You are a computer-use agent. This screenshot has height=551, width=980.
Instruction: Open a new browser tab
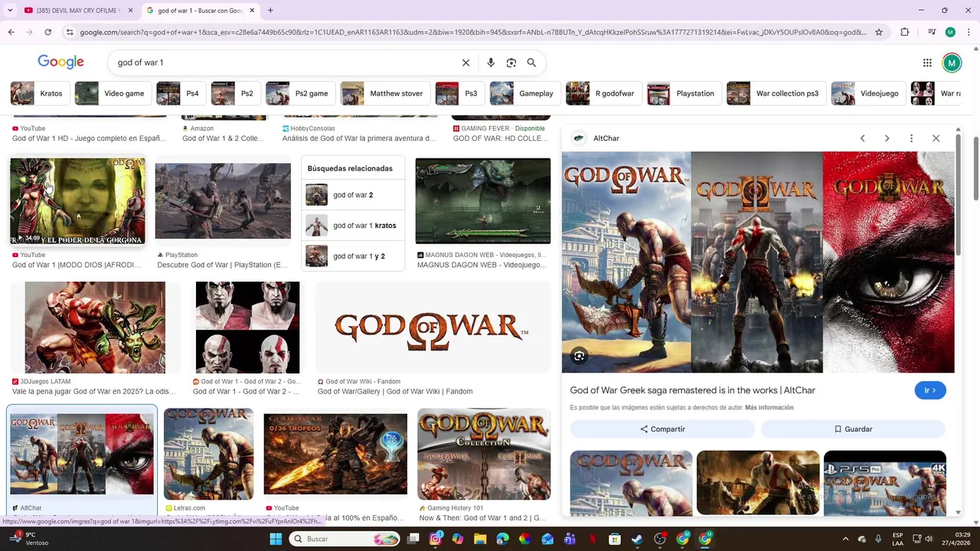pos(270,10)
